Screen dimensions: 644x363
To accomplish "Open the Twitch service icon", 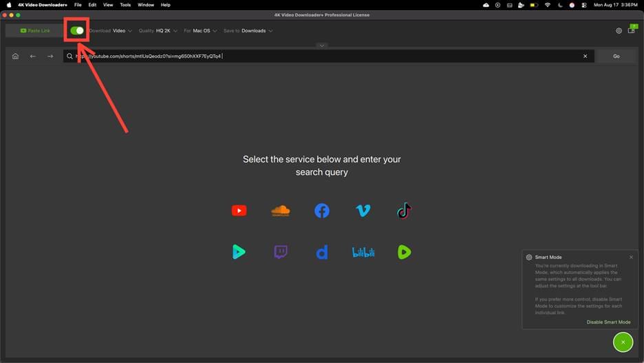I will 281,251.
